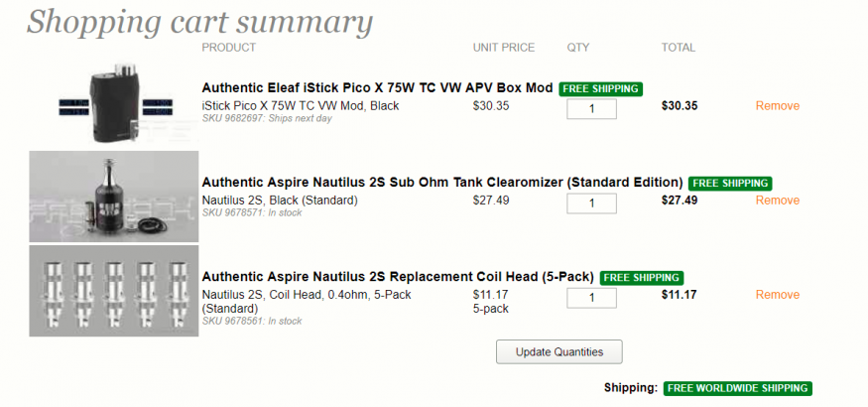Click the Shopping cart summary heading
868x407 pixels.
(x=199, y=22)
